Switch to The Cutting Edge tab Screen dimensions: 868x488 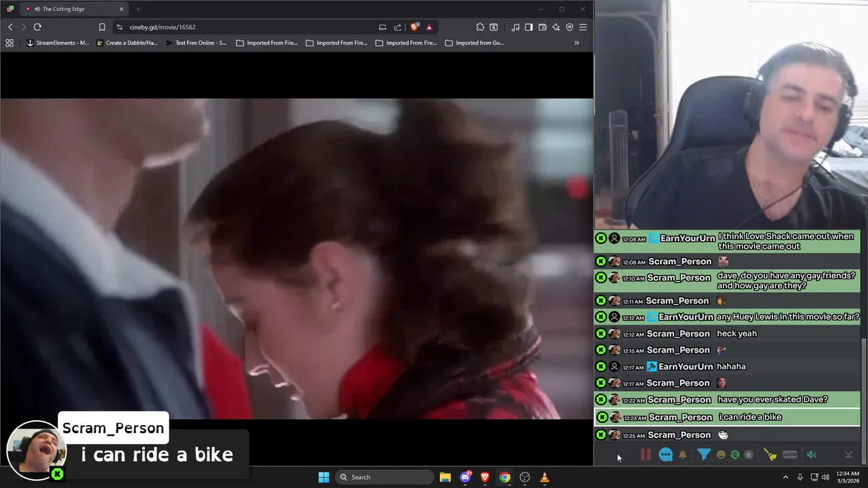tap(73, 9)
